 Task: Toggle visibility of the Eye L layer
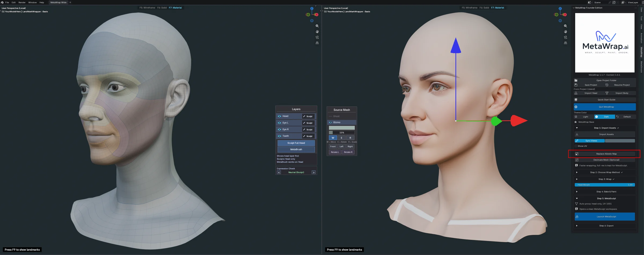pyautogui.click(x=279, y=123)
